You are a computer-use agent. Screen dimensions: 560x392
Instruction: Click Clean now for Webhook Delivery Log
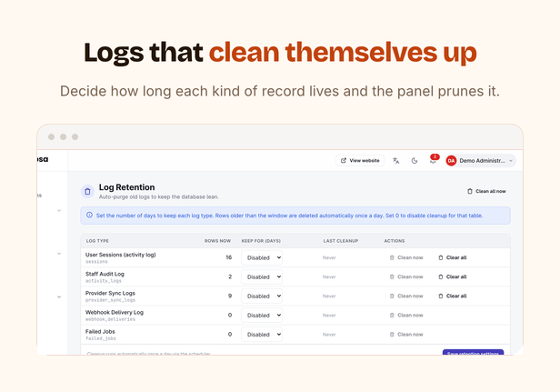pos(406,316)
